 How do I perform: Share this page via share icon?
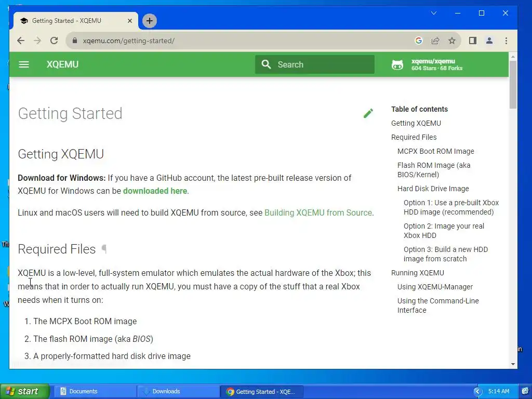(x=435, y=41)
